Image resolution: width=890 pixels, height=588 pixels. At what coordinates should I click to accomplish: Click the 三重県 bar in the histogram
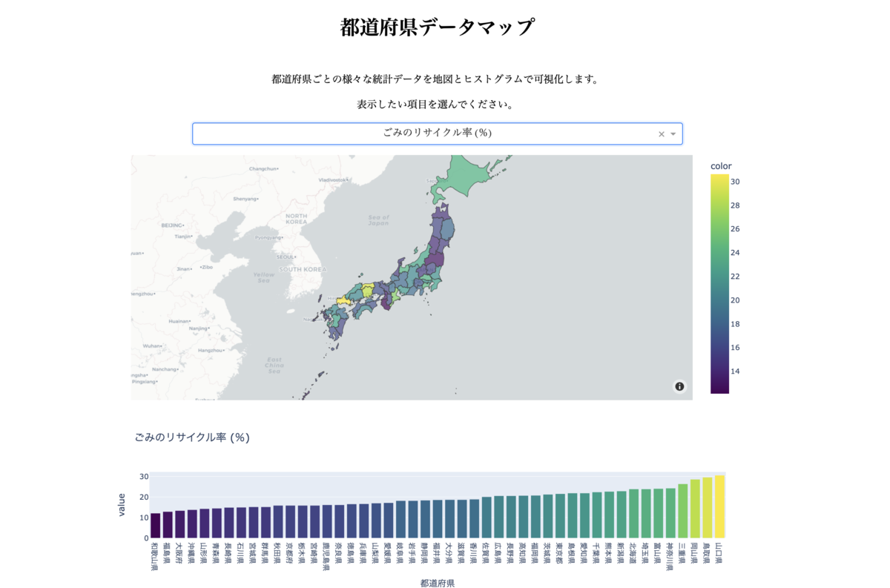(x=683, y=511)
